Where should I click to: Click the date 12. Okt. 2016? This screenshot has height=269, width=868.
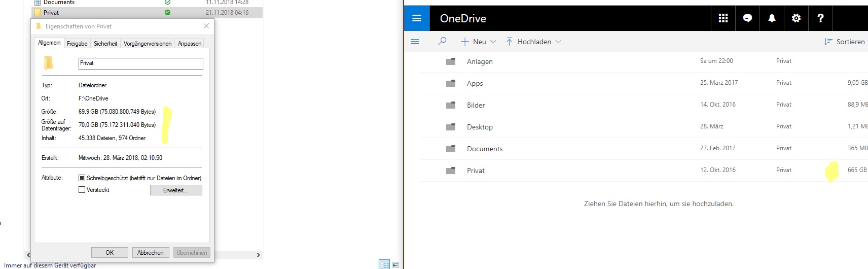coord(718,170)
